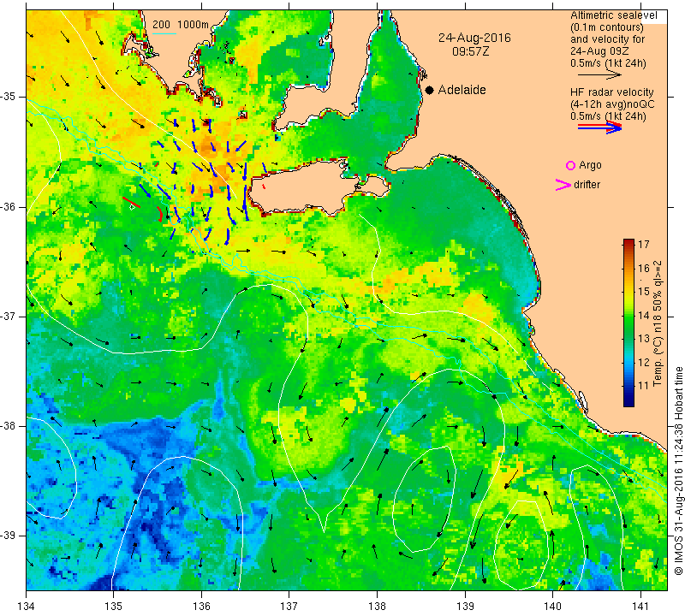The height and width of the screenshot is (616, 685).
Task: Click the longitude axis label 136
Action: (x=201, y=607)
